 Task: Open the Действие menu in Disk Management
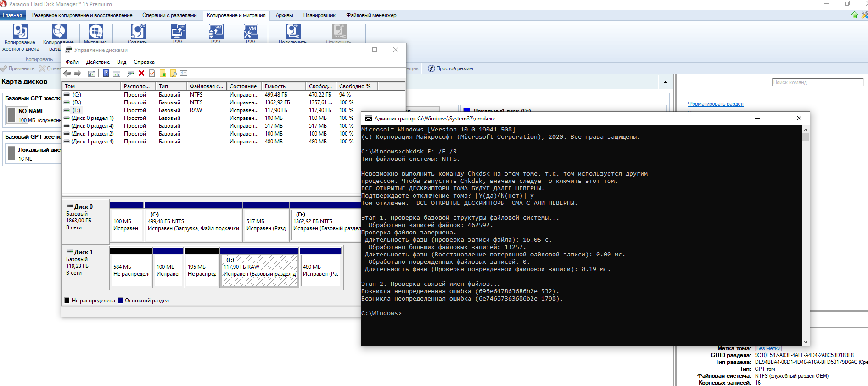pos(98,62)
